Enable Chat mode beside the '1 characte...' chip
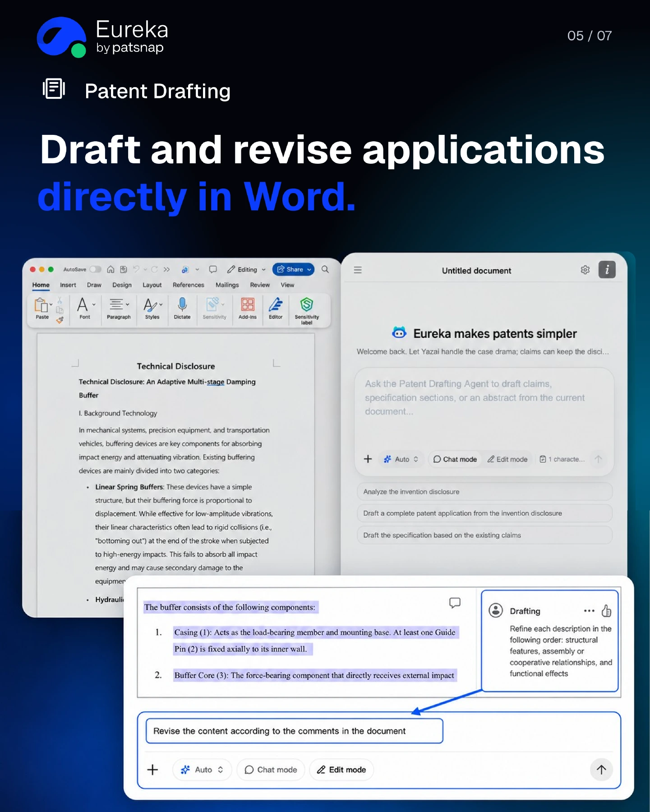The height and width of the screenshot is (812, 650). pyautogui.click(x=455, y=459)
